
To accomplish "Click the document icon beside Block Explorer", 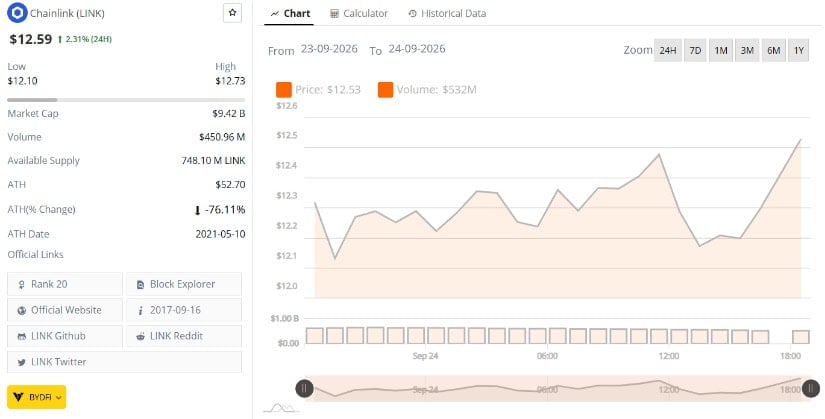I will click(x=140, y=285).
